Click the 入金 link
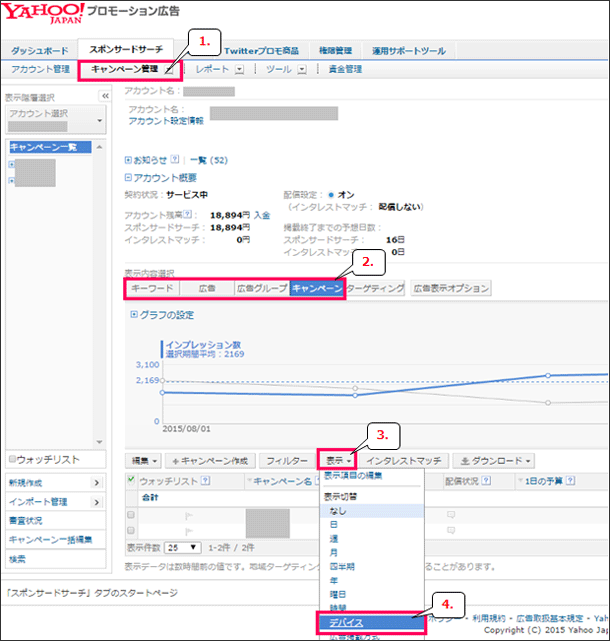 [262, 215]
